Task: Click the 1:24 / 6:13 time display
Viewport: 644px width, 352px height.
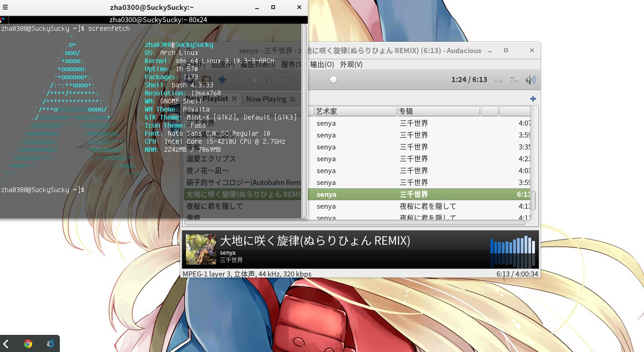Action: pos(469,80)
